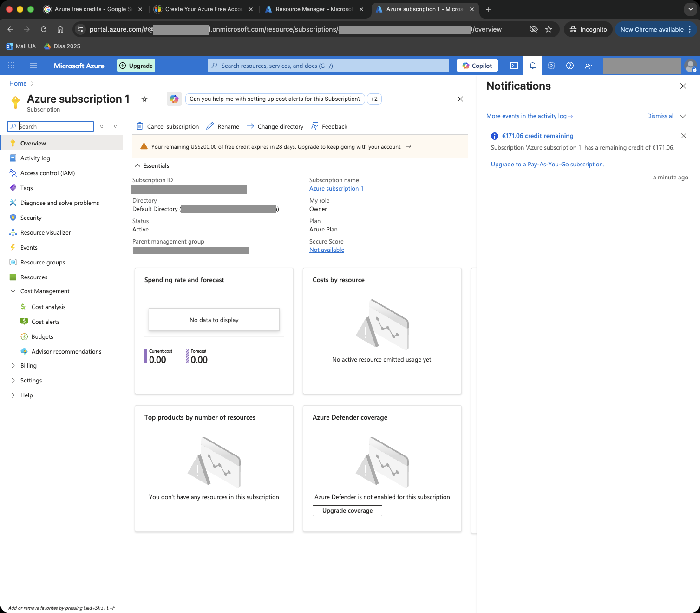Click the top bar feedback person icon

pyautogui.click(x=589, y=66)
